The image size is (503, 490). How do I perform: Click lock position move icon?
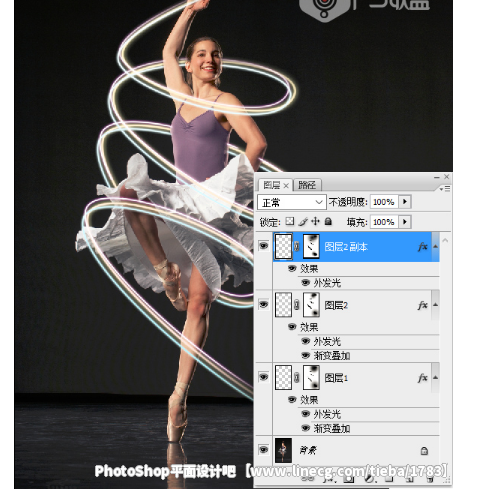coord(315,221)
